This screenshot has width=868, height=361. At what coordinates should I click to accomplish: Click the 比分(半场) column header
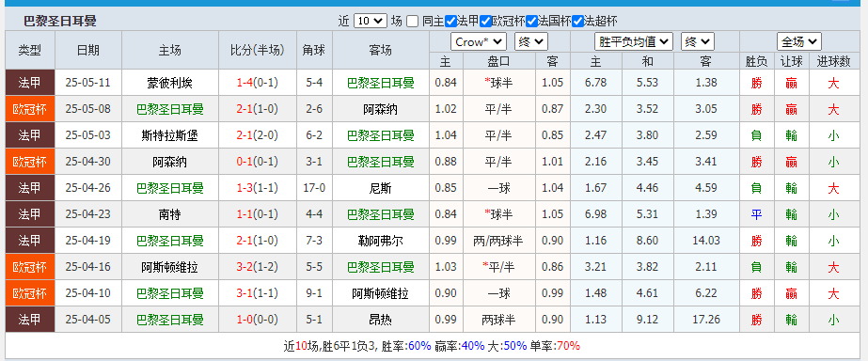point(258,51)
